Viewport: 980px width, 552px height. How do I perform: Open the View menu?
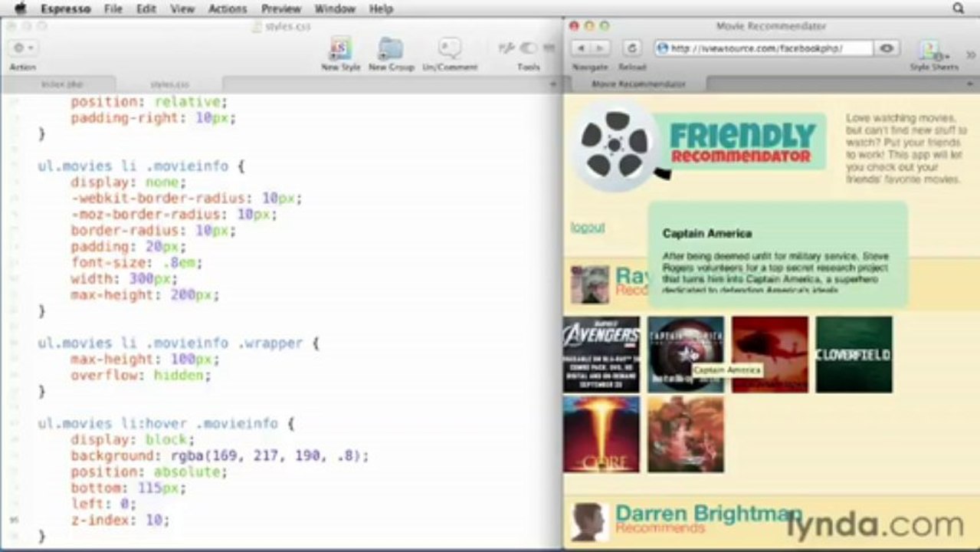182,8
